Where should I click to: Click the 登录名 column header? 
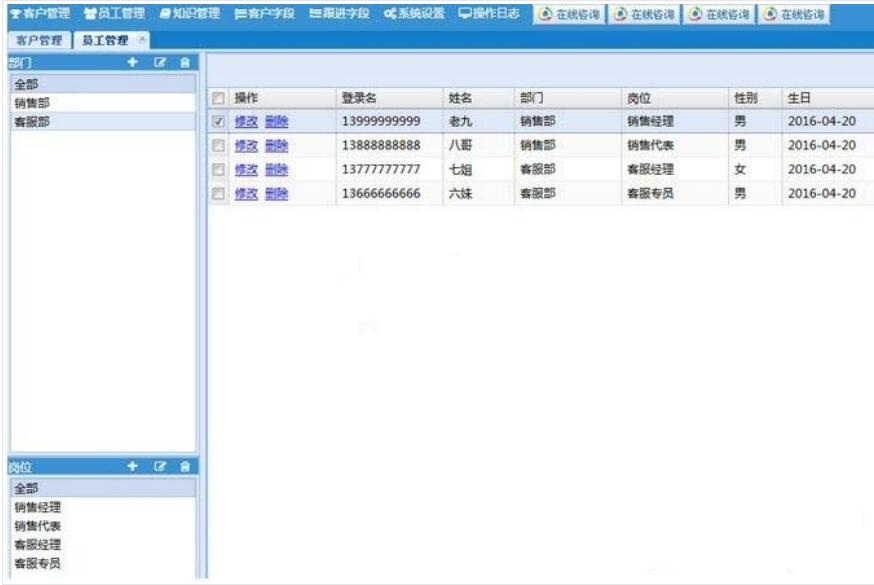(359, 98)
